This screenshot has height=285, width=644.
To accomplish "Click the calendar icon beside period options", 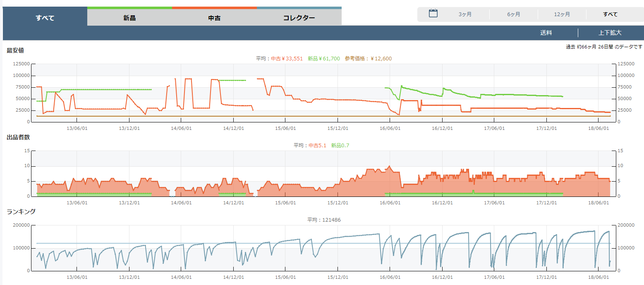I will coord(433,13).
